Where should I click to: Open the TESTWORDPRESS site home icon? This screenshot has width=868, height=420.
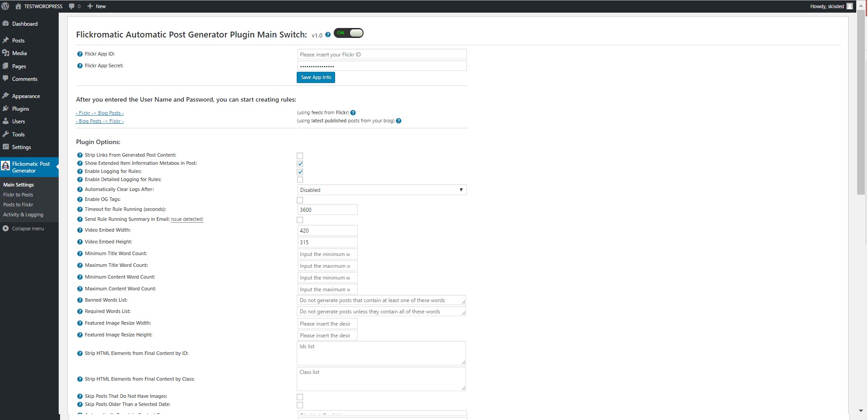(x=18, y=6)
